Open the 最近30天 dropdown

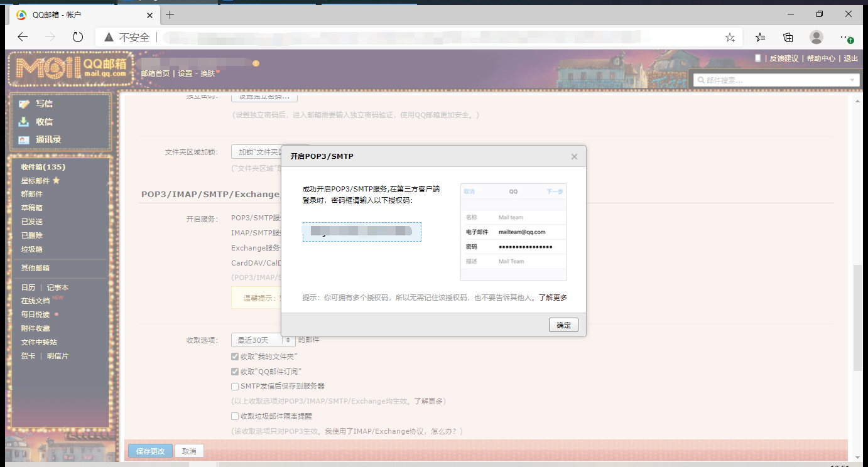coord(263,340)
